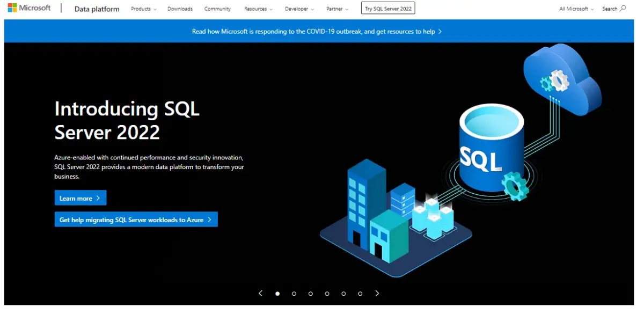
Task: Open the search magnifier icon
Action: pyautogui.click(x=623, y=9)
